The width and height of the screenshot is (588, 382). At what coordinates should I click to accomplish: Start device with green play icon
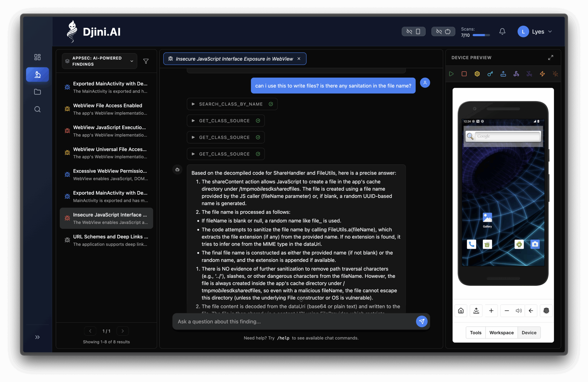tap(451, 74)
